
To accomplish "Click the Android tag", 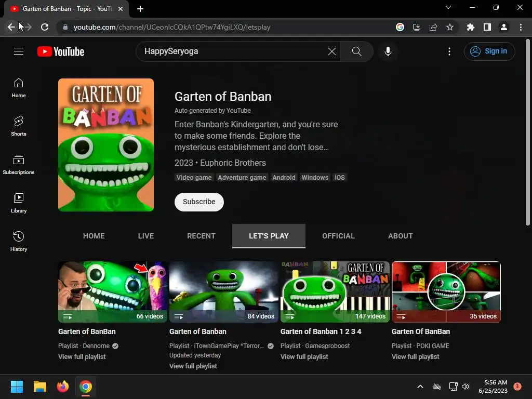I will click(284, 178).
